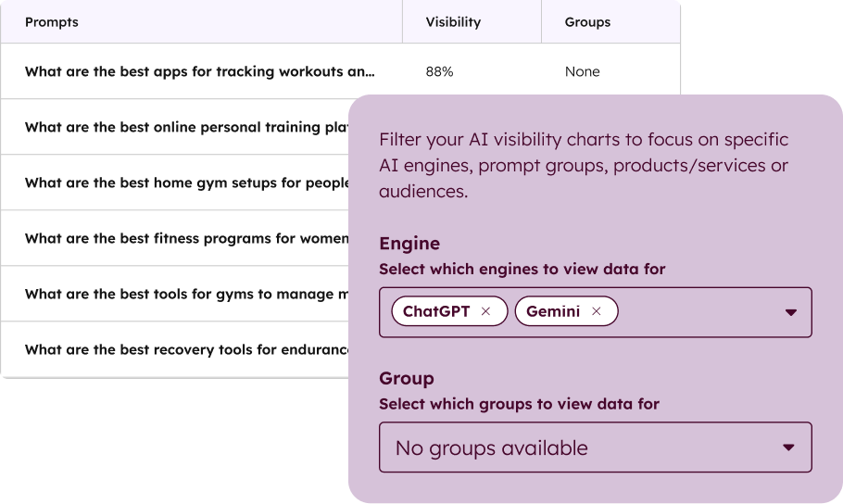Viewport: 843px width, 504px height.
Task: Sort by Groups column header
Action: pyautogui.click(x=587, y=22)
